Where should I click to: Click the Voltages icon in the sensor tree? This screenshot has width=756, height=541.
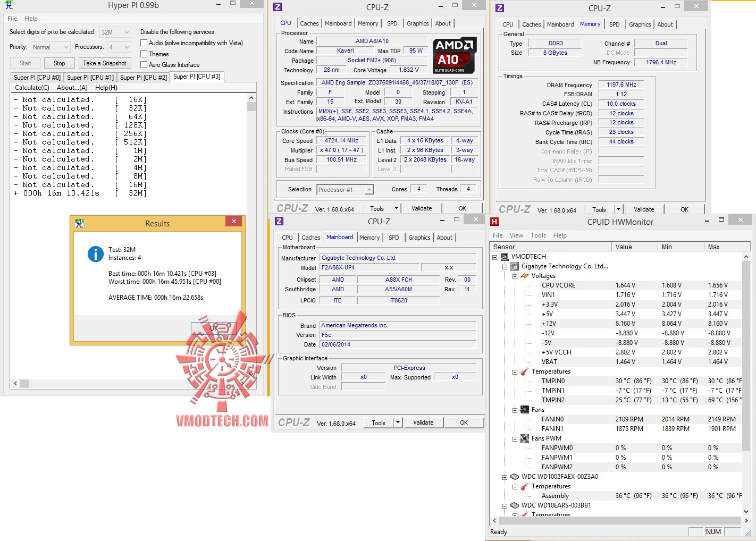[525, 276]
